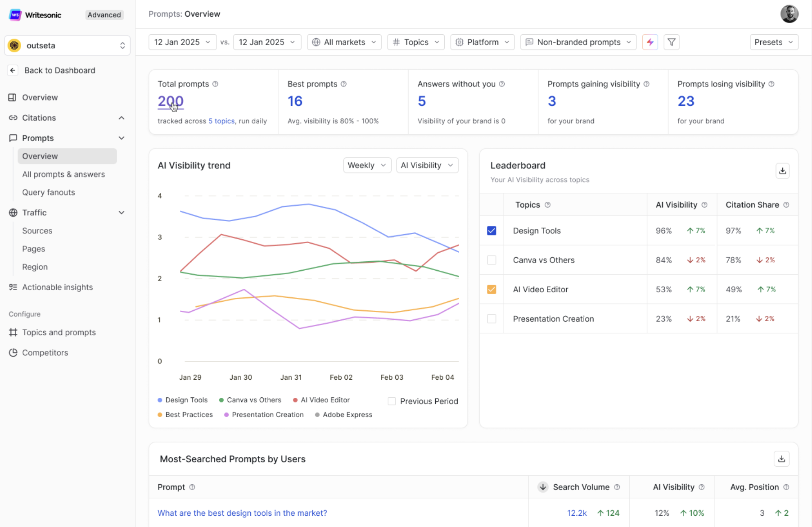The width and height of the screenshot is (812, 527).
Task: Enable the Previous Period checkbox
Action: click(x=392, y=401)
